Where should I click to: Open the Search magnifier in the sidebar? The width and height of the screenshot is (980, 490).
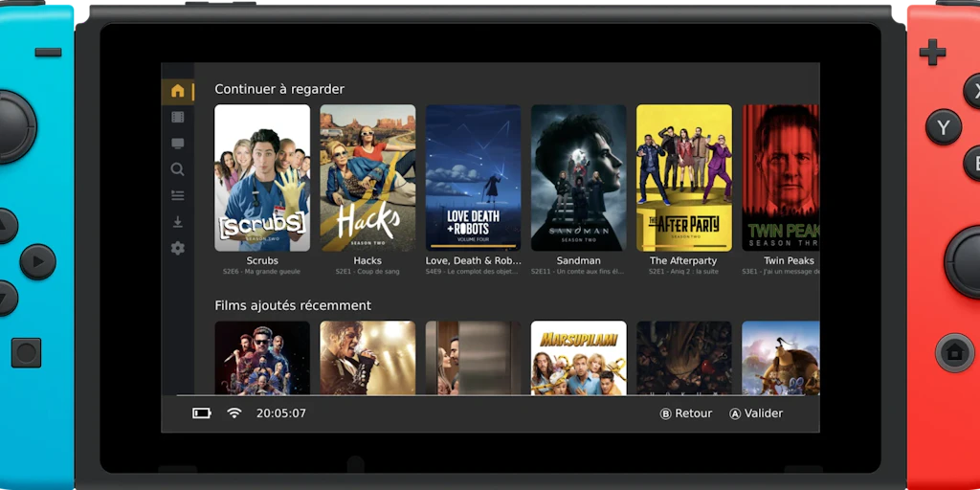[177, 169]
